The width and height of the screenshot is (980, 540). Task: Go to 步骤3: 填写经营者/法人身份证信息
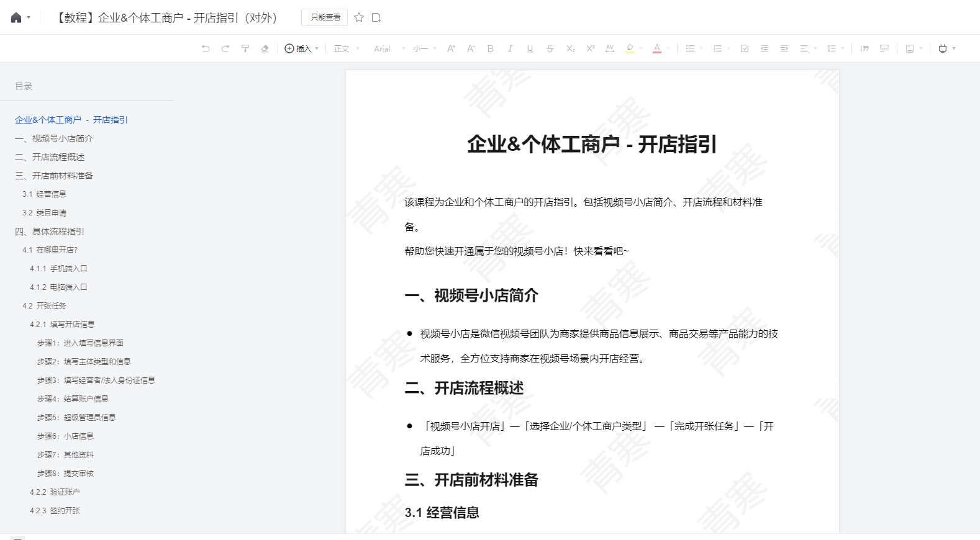[x=96, y=380]
